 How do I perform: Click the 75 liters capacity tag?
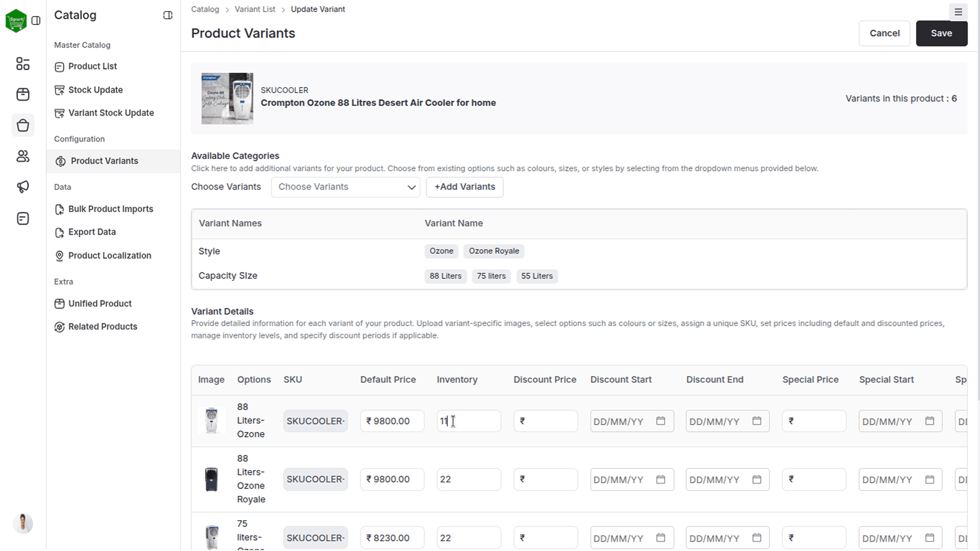[x=491, y=276]
